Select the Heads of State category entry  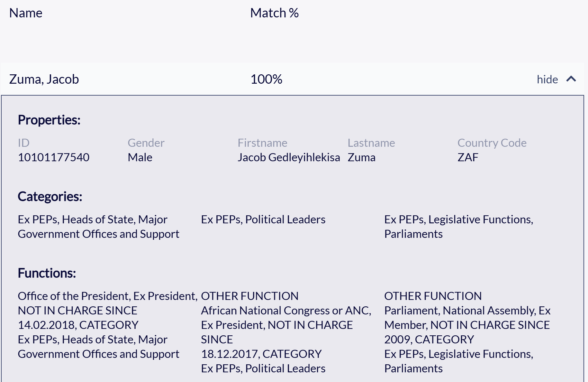[99, 227]
